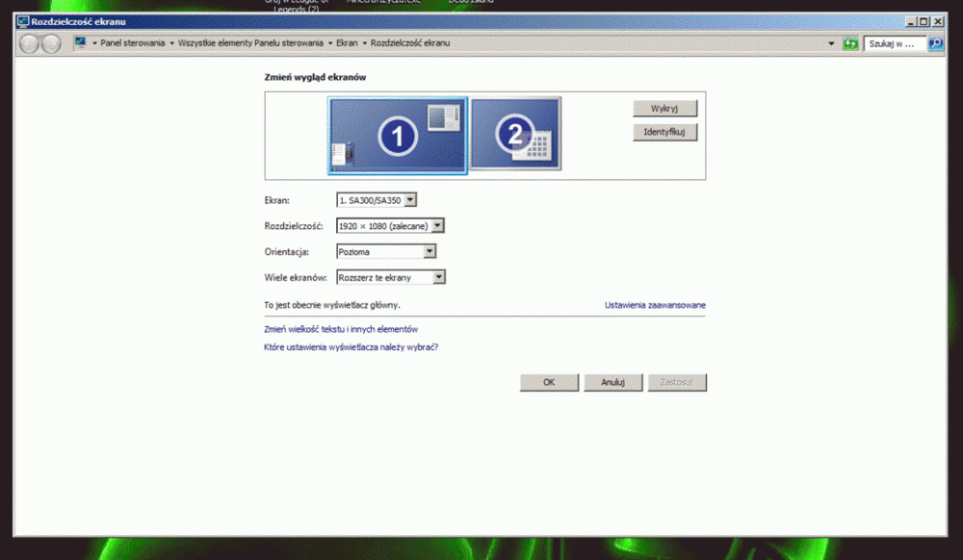Open the Rozdzielczość resolution dropdown

tap(390, 226)
